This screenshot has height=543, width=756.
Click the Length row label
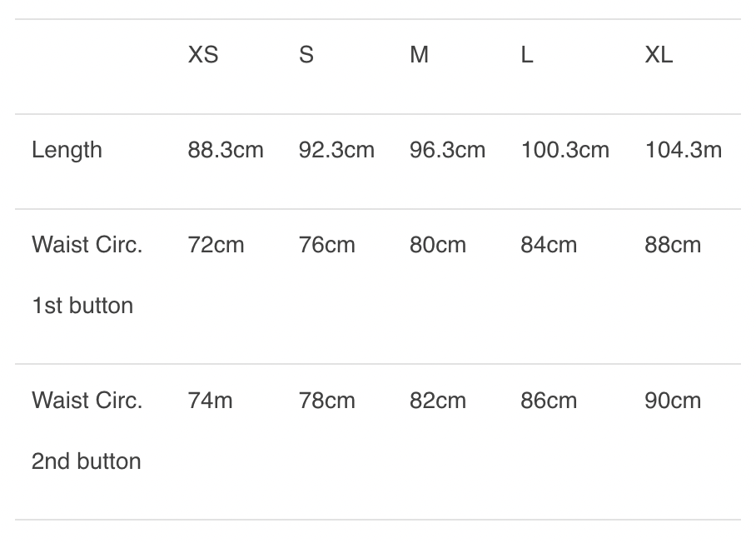pyautogui.click(x=67, y=150)
